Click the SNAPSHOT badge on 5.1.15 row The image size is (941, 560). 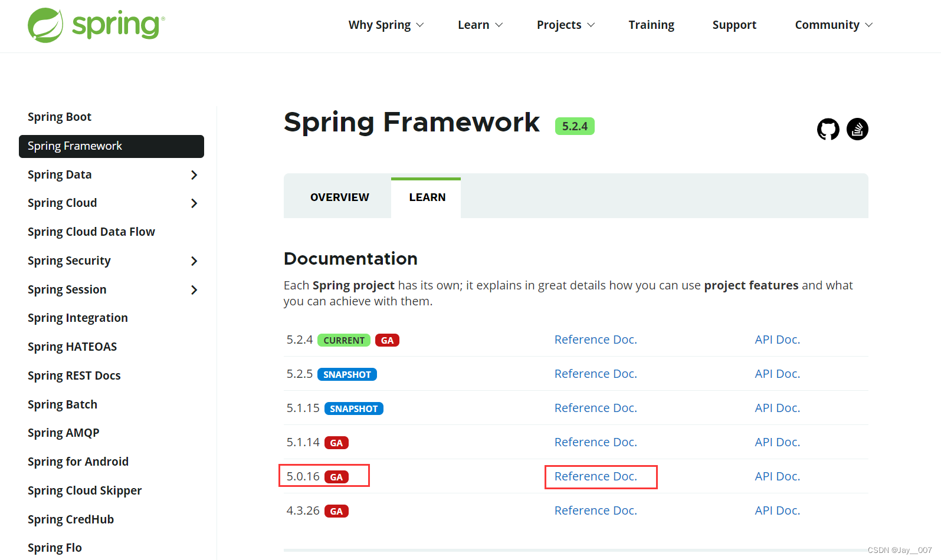pos(354,409)
